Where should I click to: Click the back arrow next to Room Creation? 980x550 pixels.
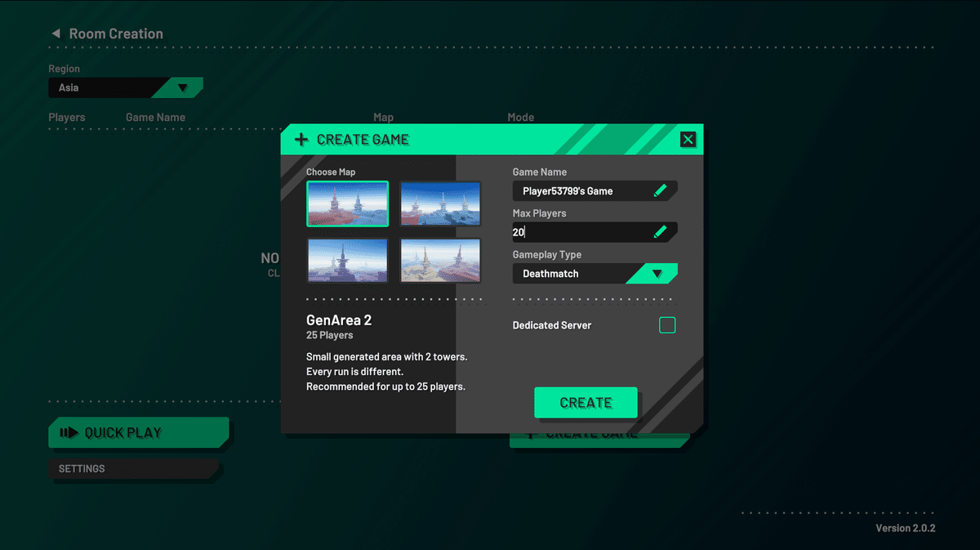(x=56, y=34)
